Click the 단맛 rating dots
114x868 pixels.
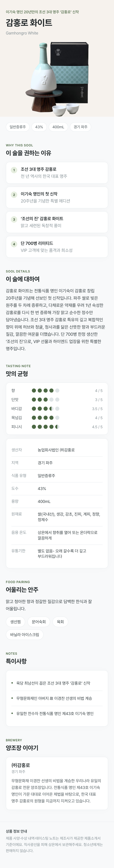click(x=46, y=400)
